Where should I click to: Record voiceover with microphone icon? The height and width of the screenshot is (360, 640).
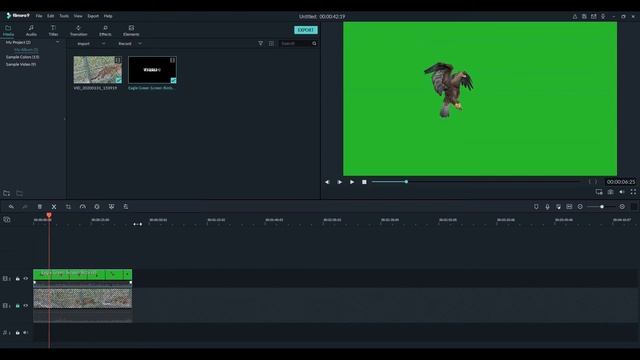547,207
